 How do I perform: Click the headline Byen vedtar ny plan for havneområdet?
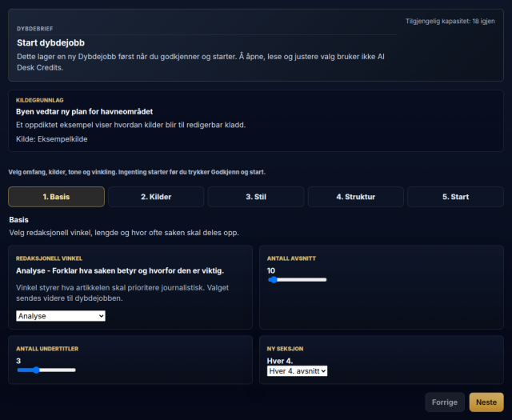tap(84, 112)
